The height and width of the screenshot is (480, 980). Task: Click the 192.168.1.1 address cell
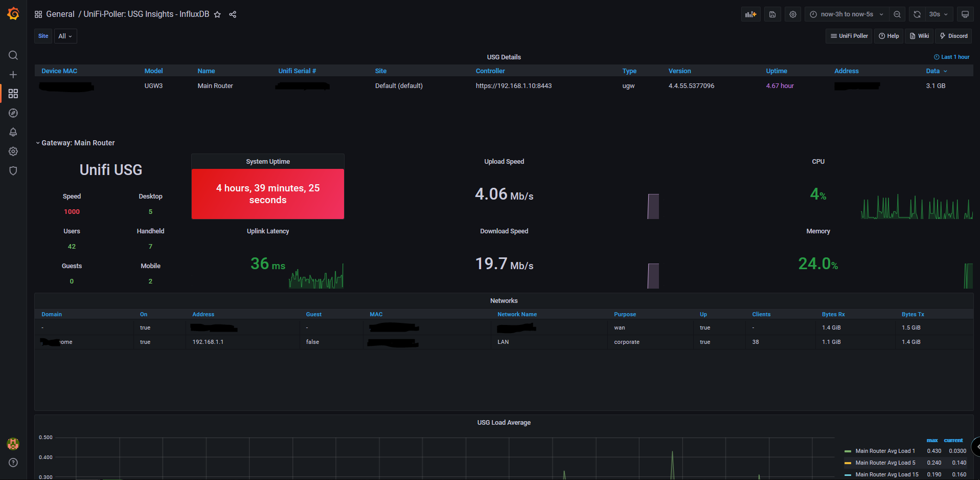tap(208, 342)
